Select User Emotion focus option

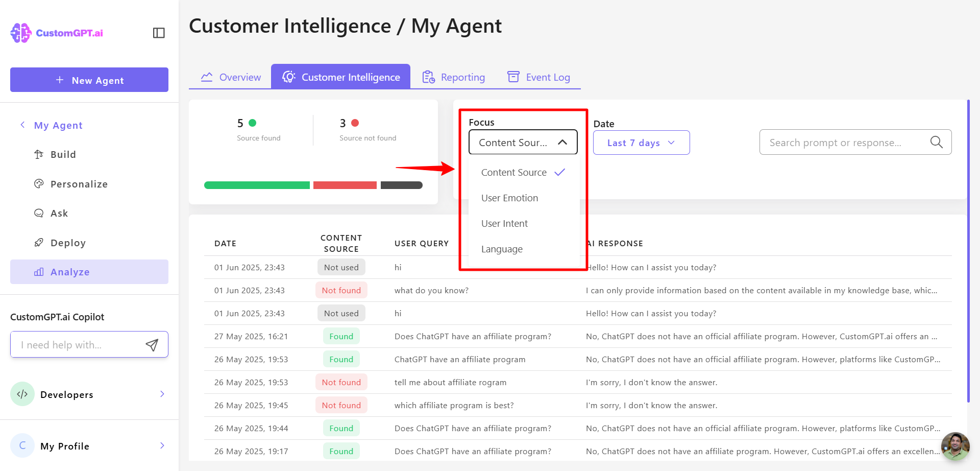click(x=523, y=198)
